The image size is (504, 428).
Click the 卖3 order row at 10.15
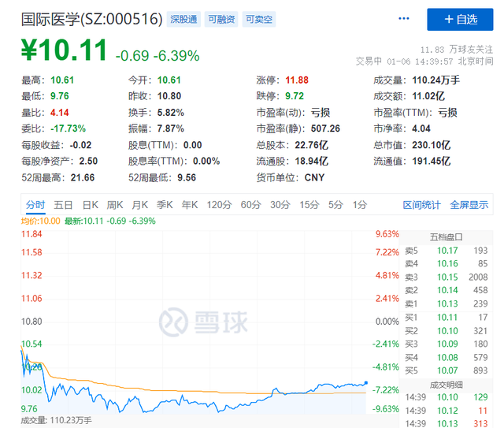click(447, 277)
